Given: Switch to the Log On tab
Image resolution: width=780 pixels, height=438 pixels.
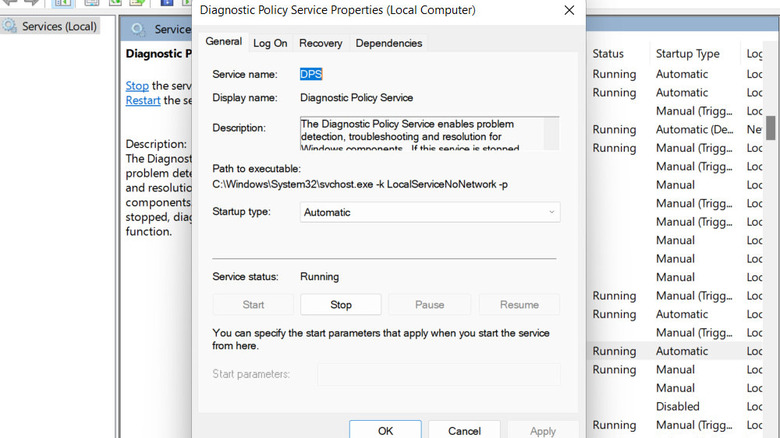Looking at the screenshot, I should coord(270,43).
